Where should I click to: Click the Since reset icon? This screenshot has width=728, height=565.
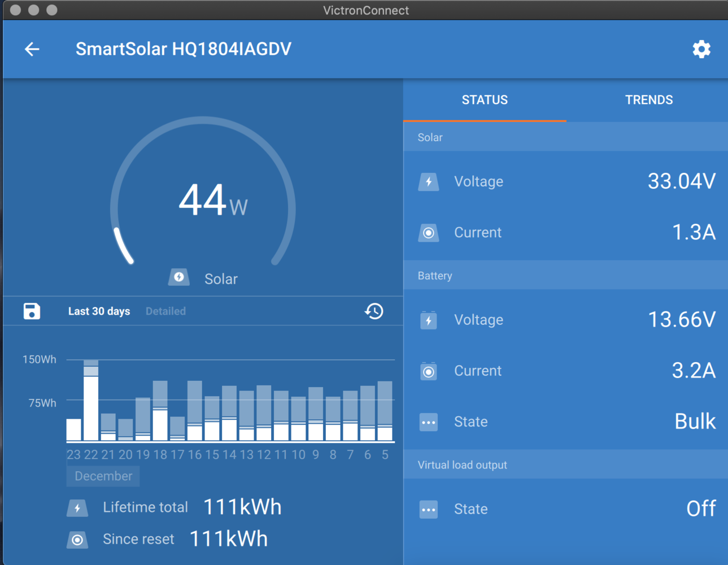(77, 540)
